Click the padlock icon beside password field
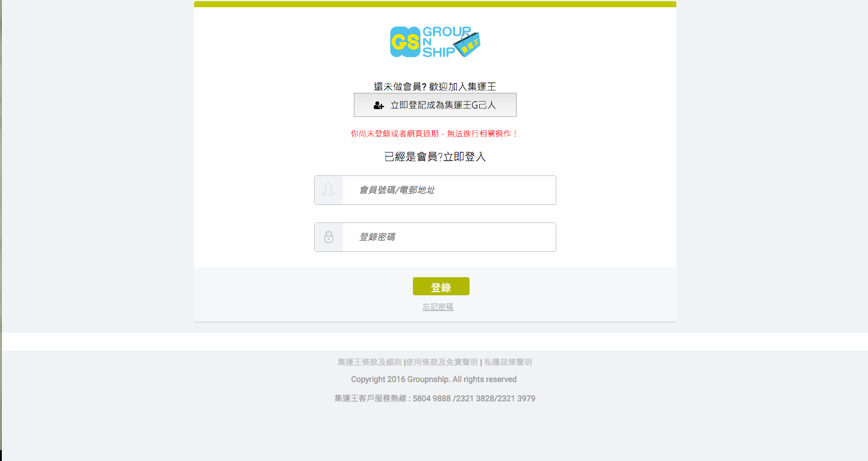The height and width of the screenshot is (461, 868). (x=329, y=237)
